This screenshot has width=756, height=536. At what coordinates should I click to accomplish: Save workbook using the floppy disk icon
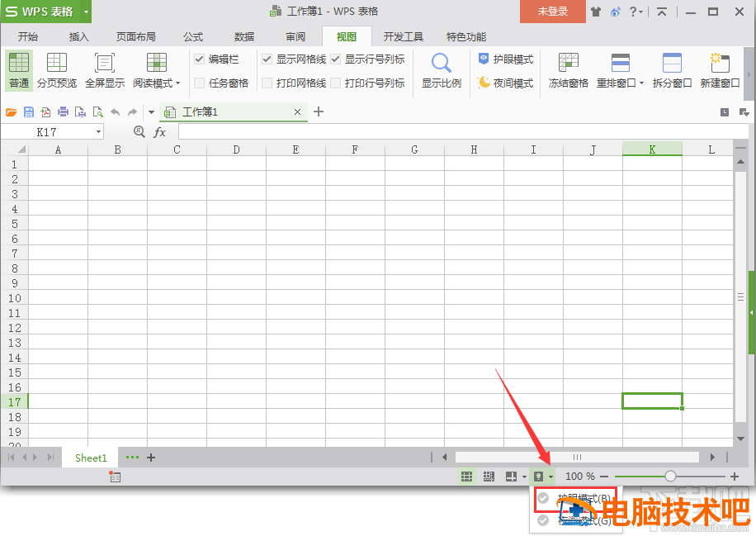tap(28, 112)
